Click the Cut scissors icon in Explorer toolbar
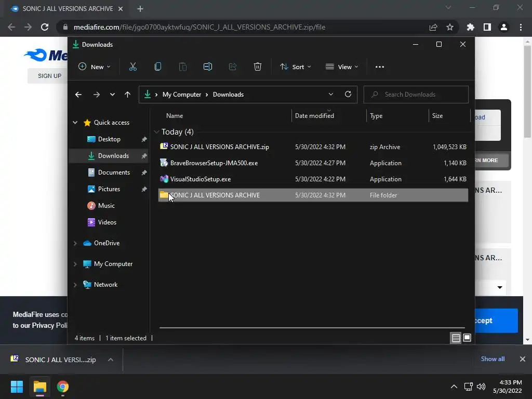 click(x=132, y=67)
